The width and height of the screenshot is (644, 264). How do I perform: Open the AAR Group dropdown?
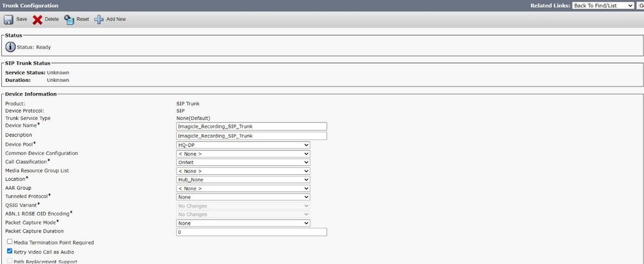click(243, 188)
